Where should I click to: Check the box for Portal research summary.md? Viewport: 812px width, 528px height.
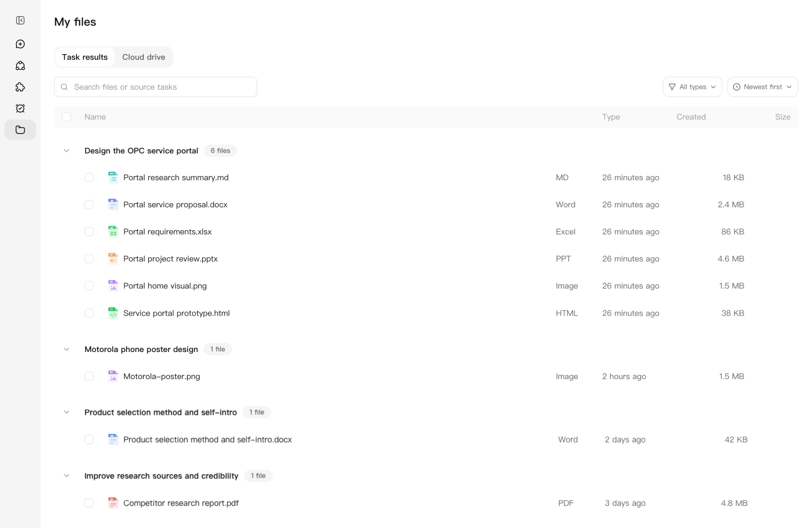[89, 177]
